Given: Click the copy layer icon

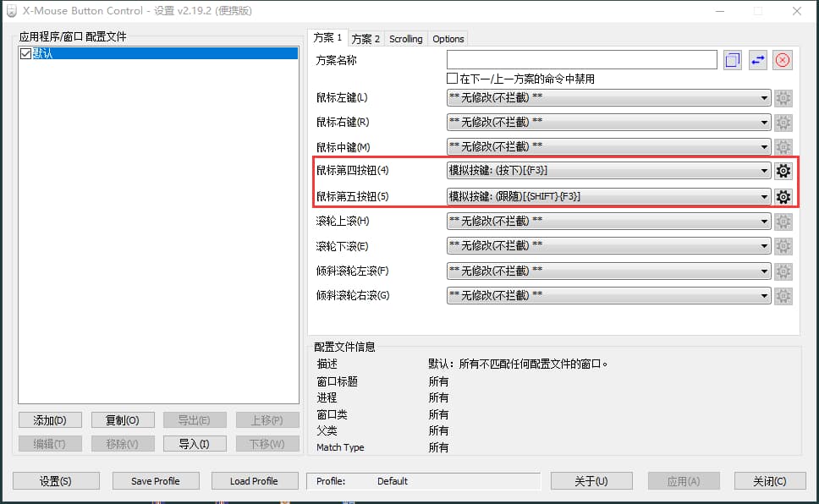Looking at the screenshot, I should tap(733, 60).
